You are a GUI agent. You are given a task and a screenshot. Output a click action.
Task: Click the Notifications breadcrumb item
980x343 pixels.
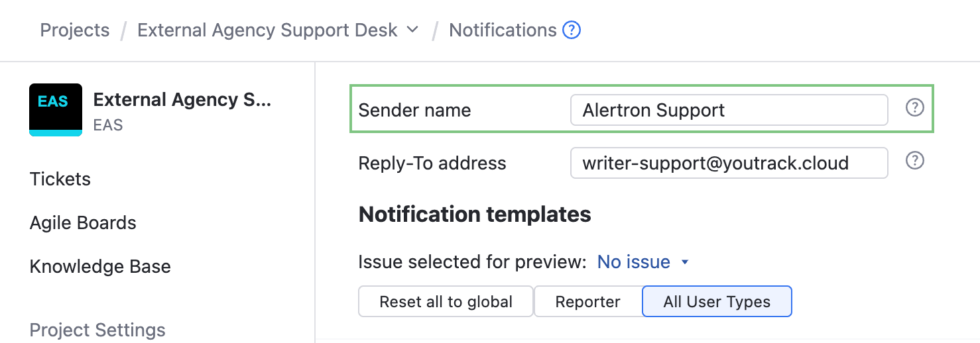click(503, 30)
